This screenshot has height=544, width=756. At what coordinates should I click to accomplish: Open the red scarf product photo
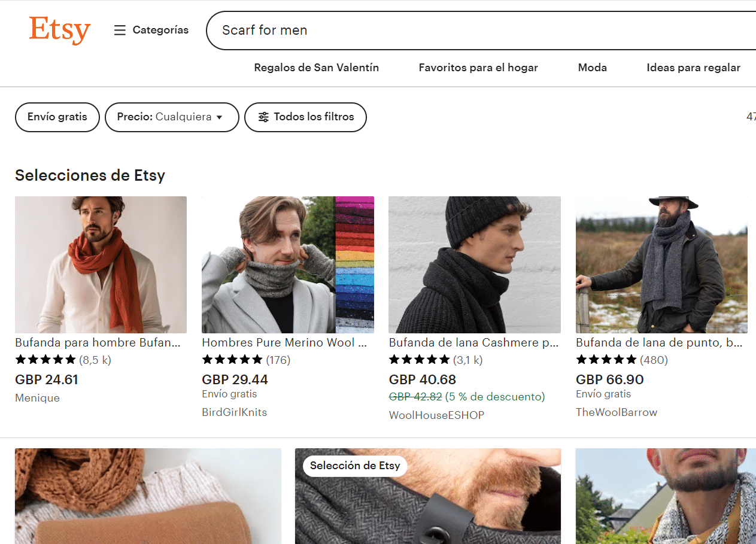[x=101, y=265]
